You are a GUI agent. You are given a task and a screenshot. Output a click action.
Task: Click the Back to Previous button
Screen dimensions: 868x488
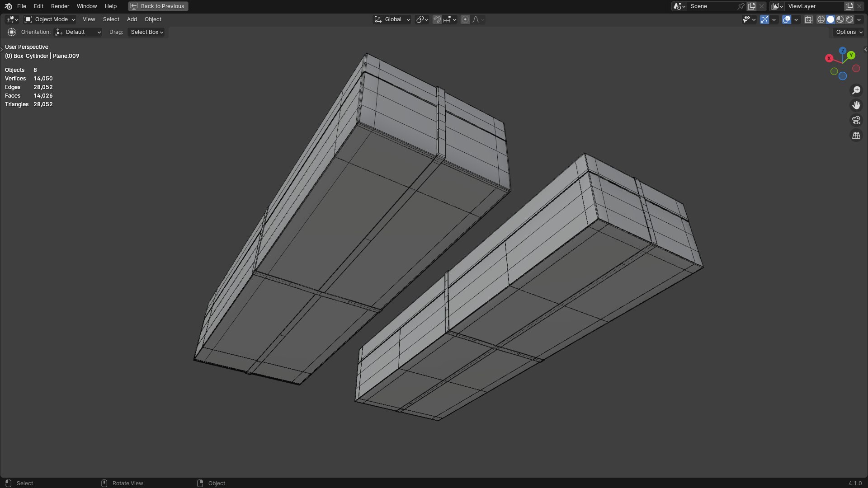[x=158, y=6]
